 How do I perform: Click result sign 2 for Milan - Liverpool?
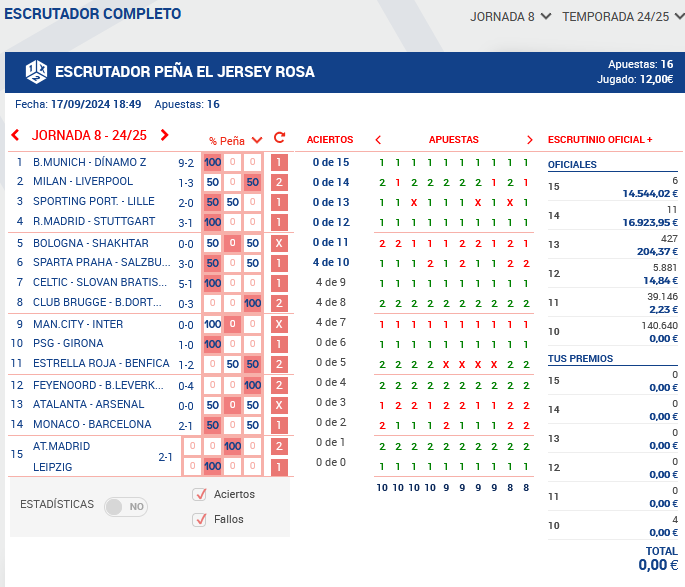(279, 182)
